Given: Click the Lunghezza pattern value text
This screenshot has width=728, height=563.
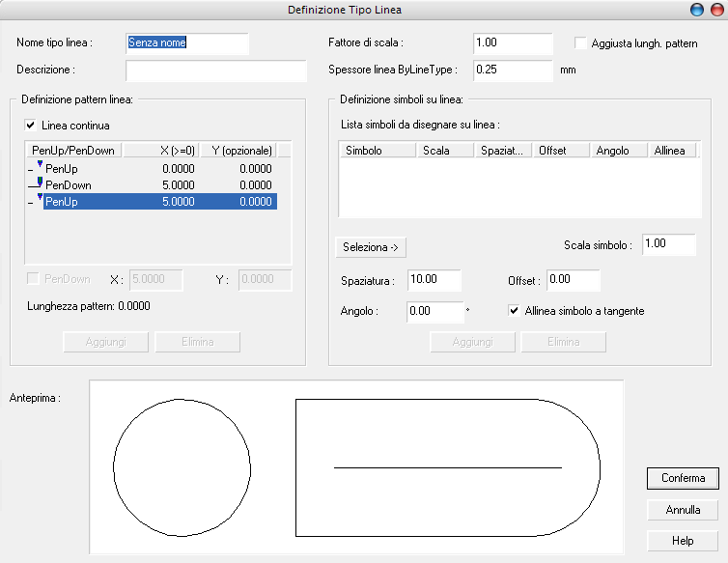Looking at the screenshot, I should (133, 306).
